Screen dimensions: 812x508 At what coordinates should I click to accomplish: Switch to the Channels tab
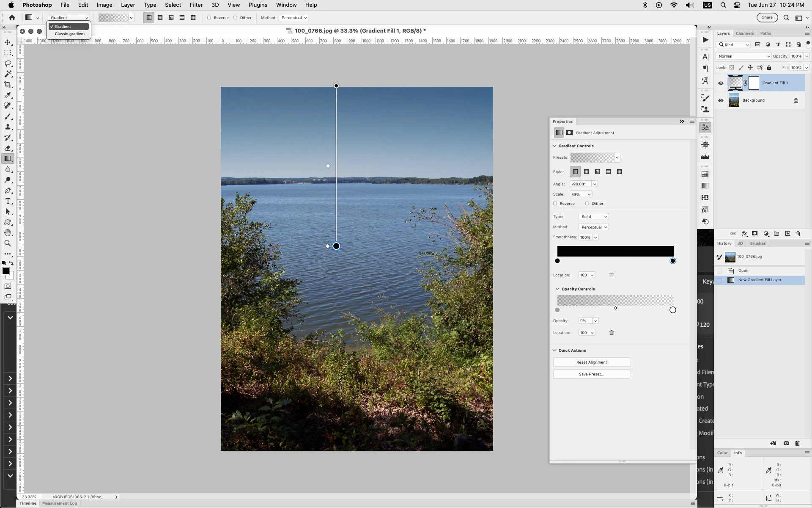744,33
